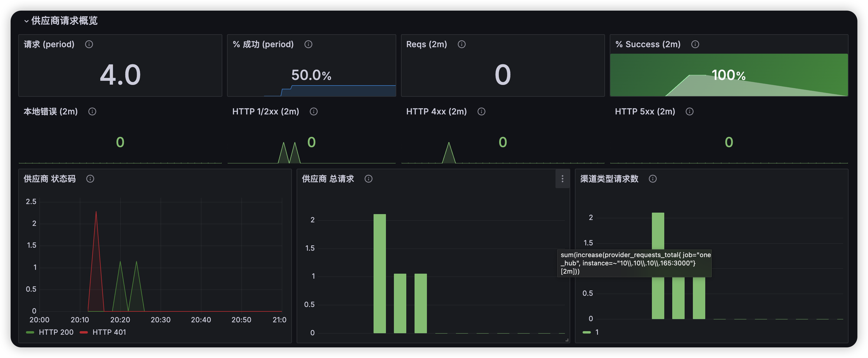Click info icon next to HTTP 5xx (2m)
The width and height of the screenshot is (868, 358).
click(690, 111)
